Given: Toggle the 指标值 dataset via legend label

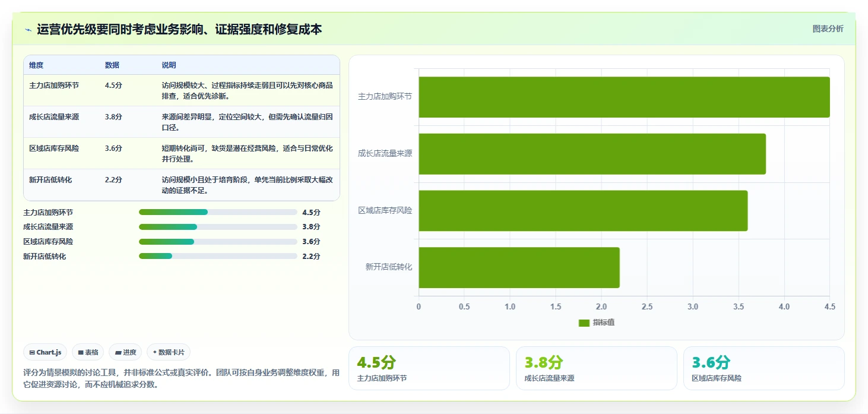Looking at the screenshot, I should [604, 322].
